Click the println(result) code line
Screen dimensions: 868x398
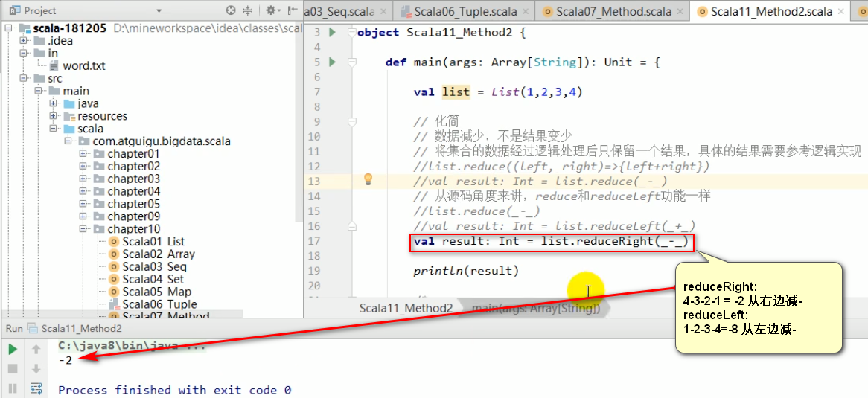[466, 271]
